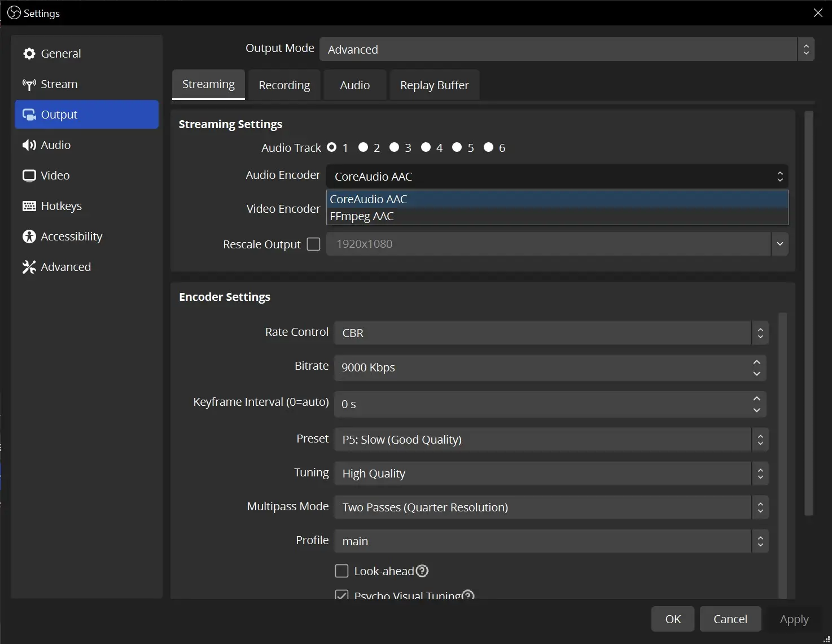The image size is (832, 644).
Task: Increase Bitrate with the up arrow
Action: coord(757,362)
